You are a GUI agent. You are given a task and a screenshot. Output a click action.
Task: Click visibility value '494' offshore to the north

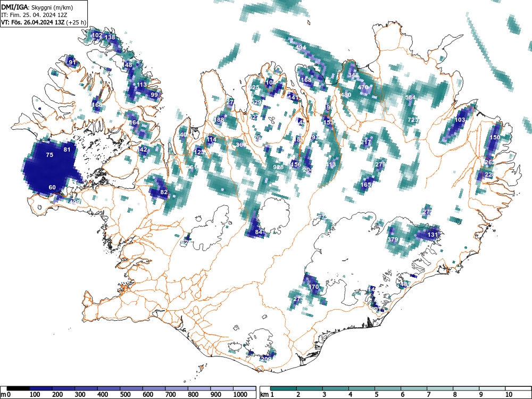point(301,47)
